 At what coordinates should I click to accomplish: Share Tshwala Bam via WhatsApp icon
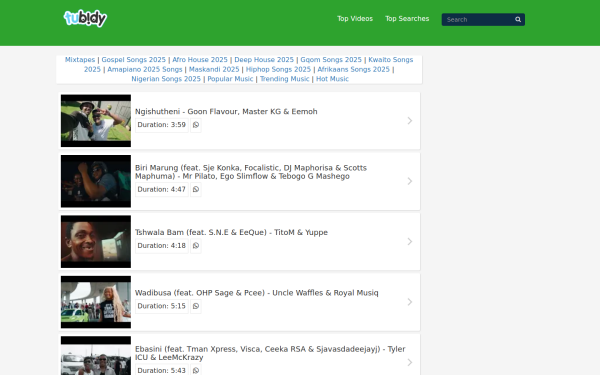196,246
